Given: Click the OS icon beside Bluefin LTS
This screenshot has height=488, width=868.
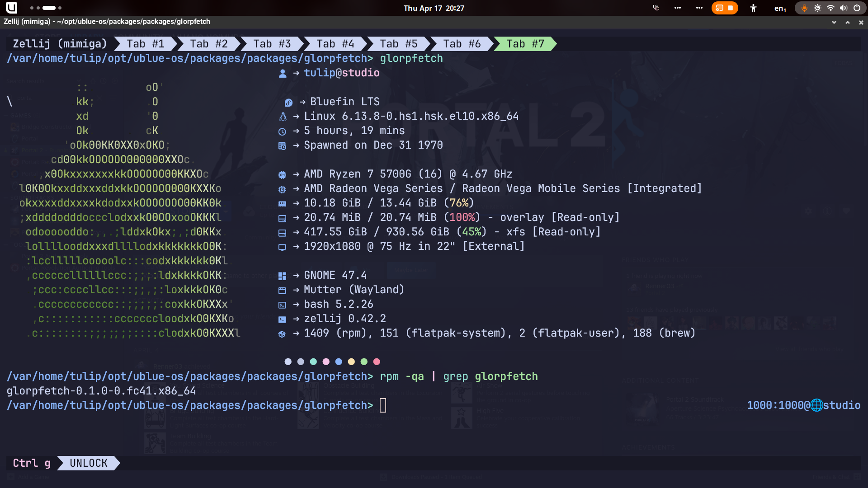Looking at the screenshot, I should point(288,103).
